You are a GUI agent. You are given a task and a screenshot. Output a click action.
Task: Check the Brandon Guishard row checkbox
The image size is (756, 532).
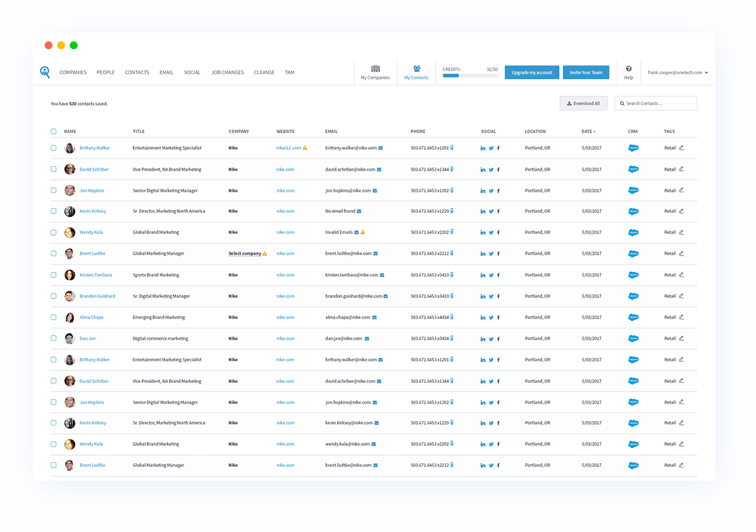pyautogui.click(x=53, y=296)
